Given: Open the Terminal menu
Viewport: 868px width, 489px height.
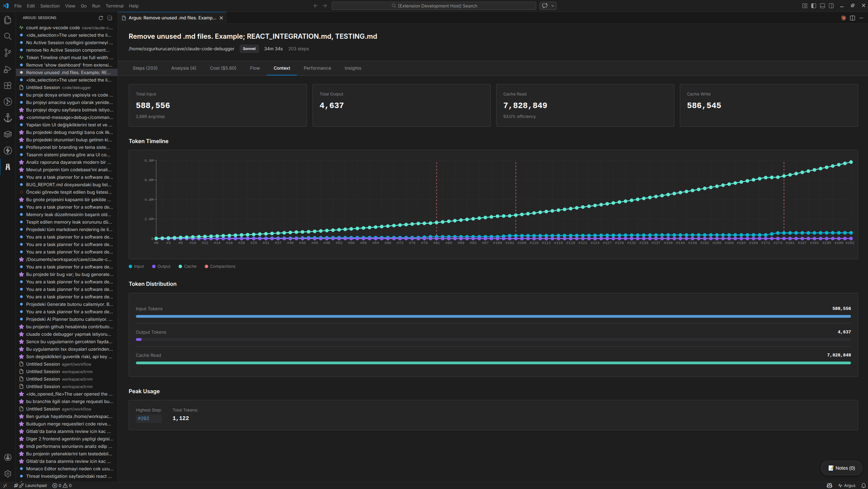Looking at the screenshot, I should (x=114, y=6).
